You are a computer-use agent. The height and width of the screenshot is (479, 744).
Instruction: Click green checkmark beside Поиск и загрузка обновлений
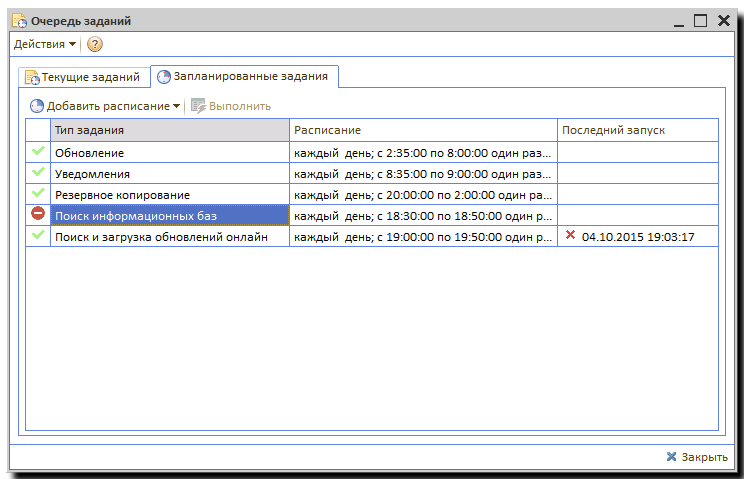[x=38, y=235]
